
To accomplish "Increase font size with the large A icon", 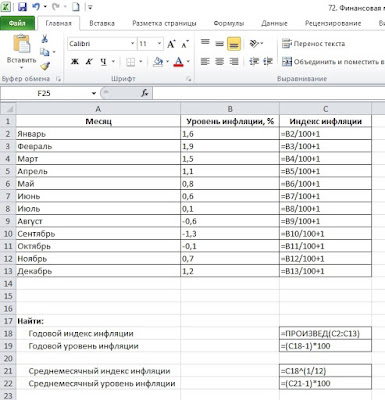I will [171, 44].
